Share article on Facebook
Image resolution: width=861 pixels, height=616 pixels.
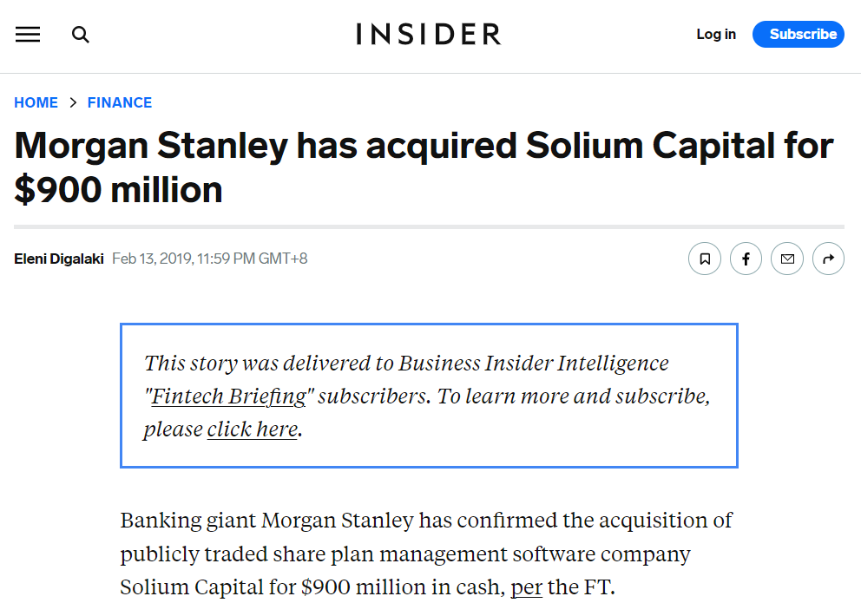(746, 259)
